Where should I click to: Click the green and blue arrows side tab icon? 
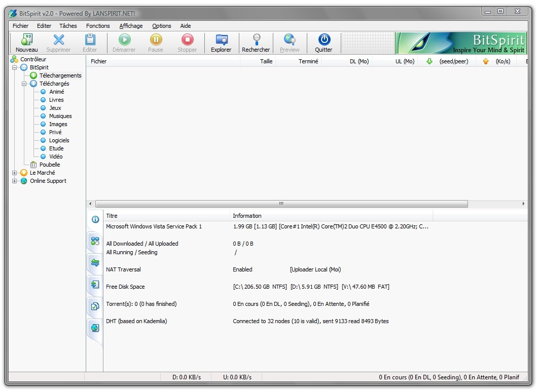point(95,262)
